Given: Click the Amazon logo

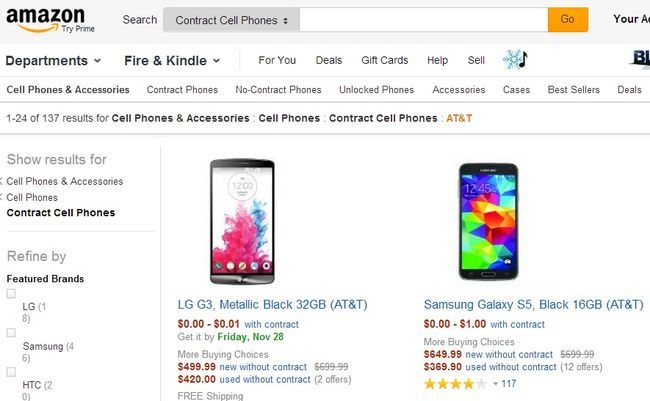Looking at the screenshot, I should pyautogui.click(x=44, y=18).
